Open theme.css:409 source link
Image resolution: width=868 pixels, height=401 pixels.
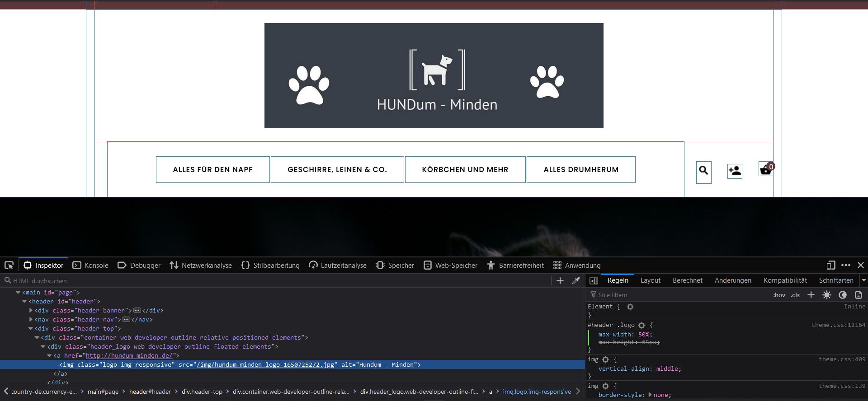[x=842, y=359]
